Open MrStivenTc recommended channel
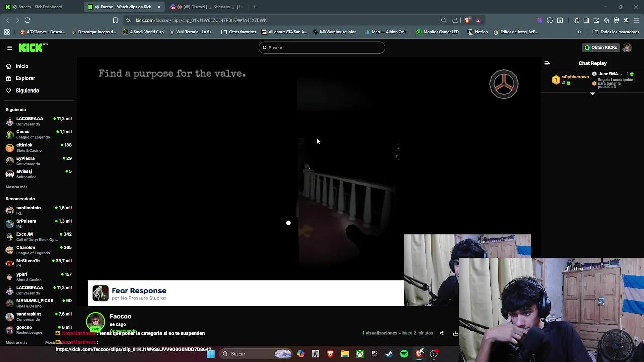The image size is (644, 362). [x=39, y=263]
